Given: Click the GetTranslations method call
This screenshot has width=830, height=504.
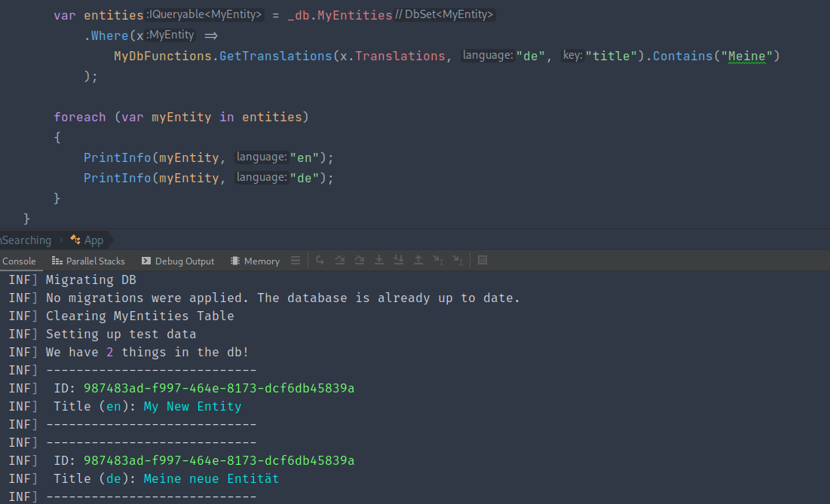Looking at the screenshot, I should pos(275,56).
